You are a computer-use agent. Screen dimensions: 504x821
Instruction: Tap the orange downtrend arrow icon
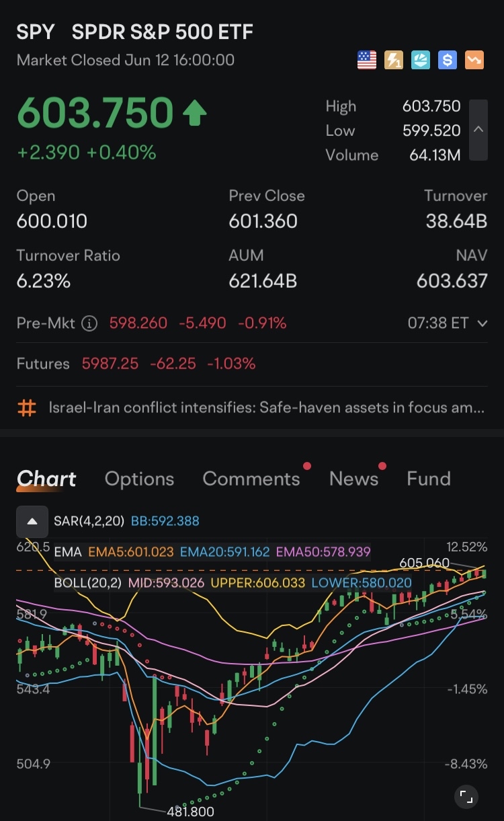coord(474,61)
